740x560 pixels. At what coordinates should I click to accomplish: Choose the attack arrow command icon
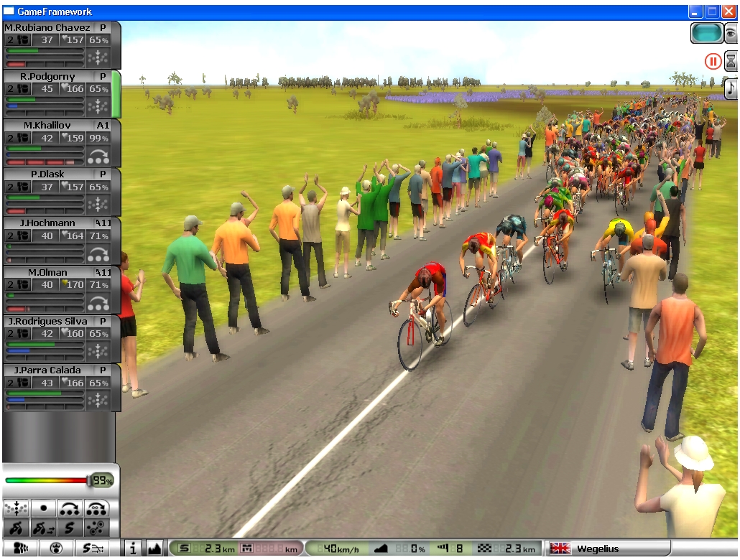coord(70,508)
